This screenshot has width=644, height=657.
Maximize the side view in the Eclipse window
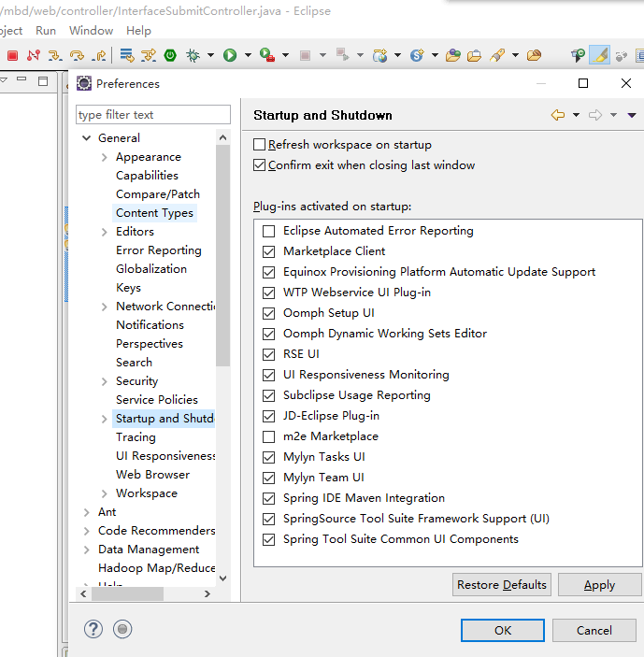click(43, 81)
